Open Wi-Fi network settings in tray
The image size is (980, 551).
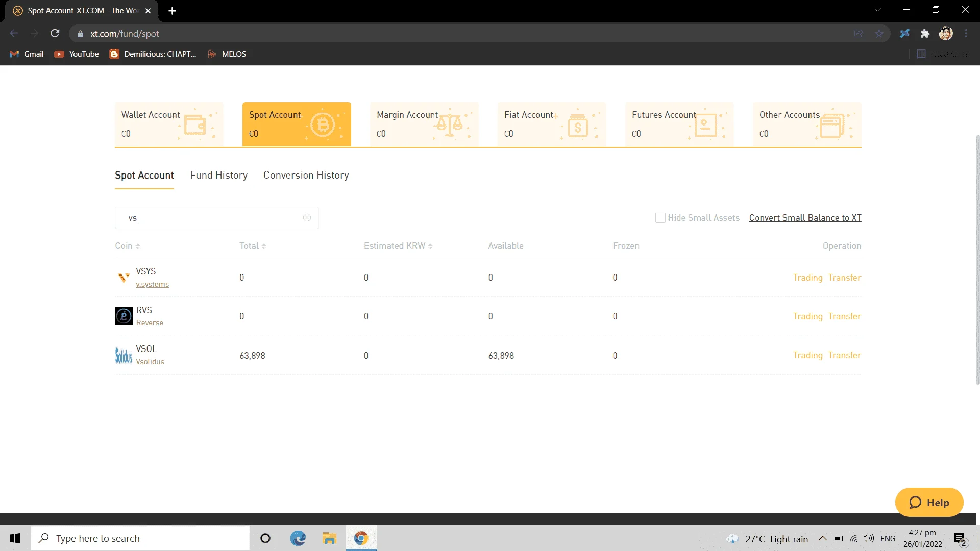853,539
